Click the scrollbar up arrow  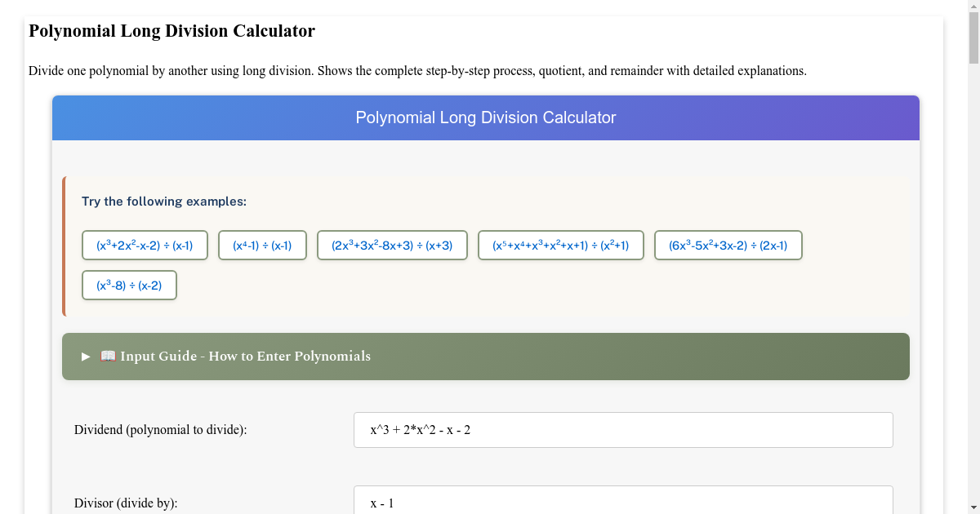click(x=973, y=7)
